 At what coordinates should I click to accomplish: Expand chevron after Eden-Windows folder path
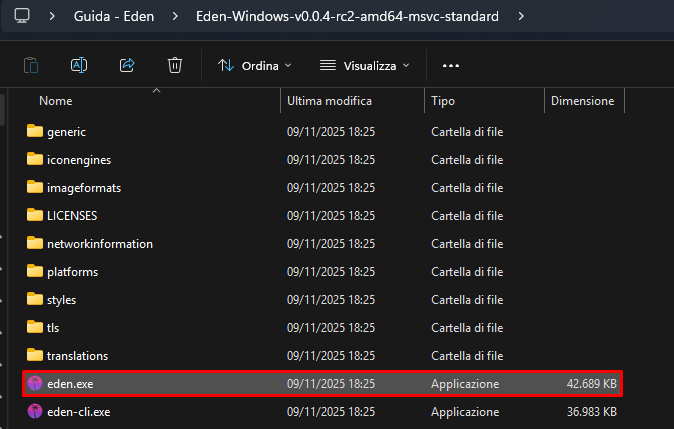click(x=521, y=16)
